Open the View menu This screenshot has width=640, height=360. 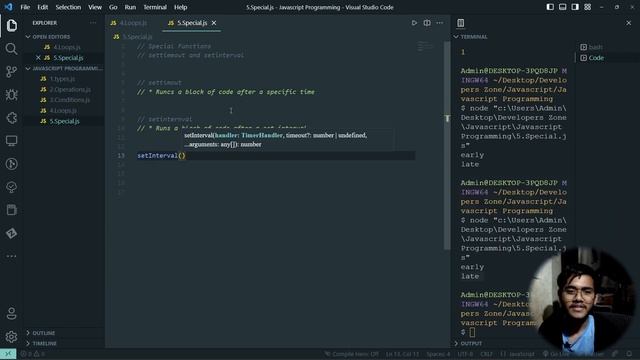pyautogui.click(x=95, y=7)
